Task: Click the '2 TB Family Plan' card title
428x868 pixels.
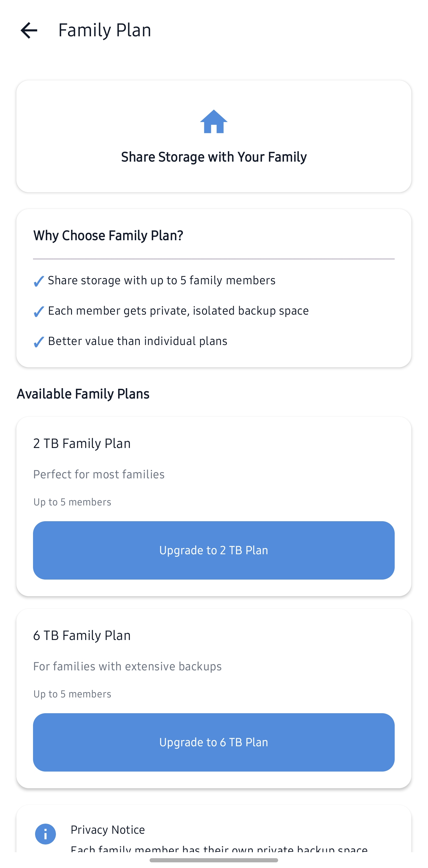Action: (82, 444)
